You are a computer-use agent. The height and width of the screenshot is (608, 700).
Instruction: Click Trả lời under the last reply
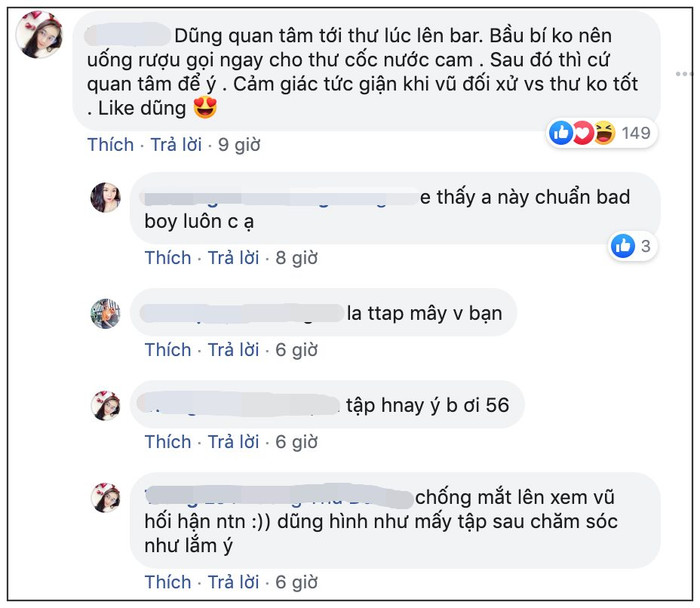[x=233, y=582]
